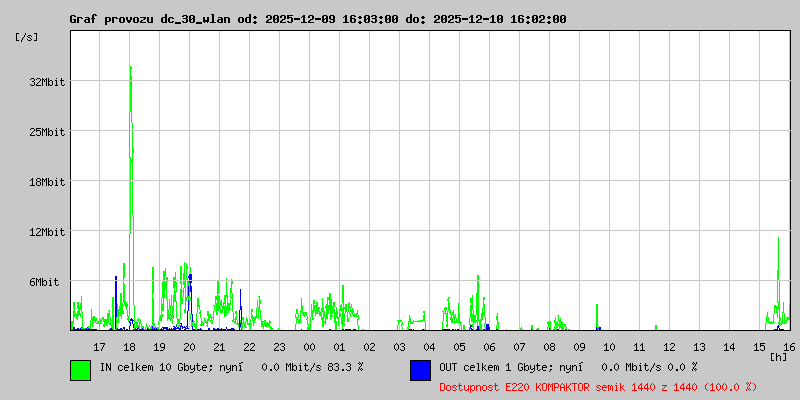Click the x-axis hour label '07'
Viewport: 800px width, 400px height.
(x=519, y=347)
